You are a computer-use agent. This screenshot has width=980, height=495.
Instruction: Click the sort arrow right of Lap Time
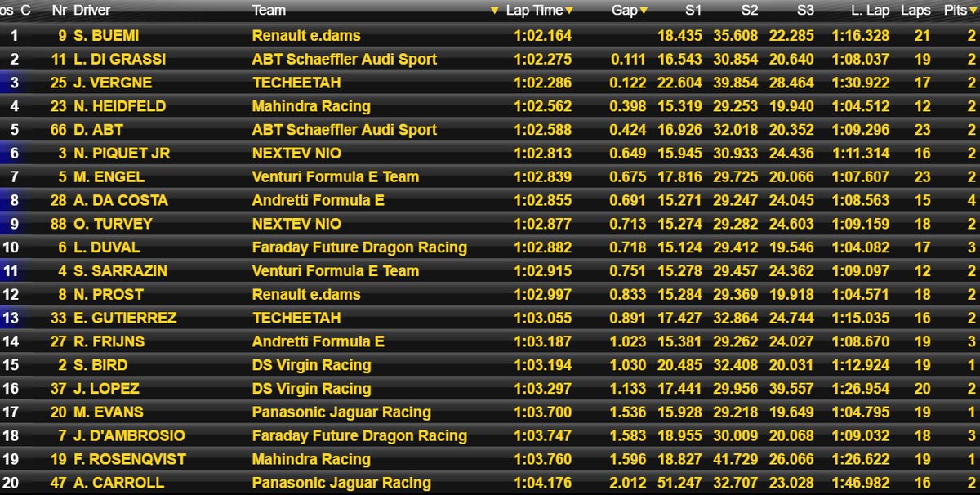click(569, 11)
